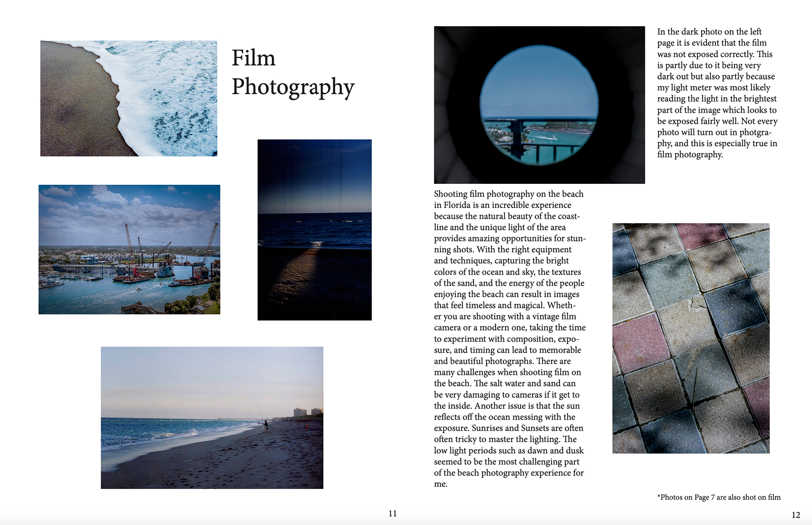
Task: Click the final line 'me.' of body text
Action: click(x=440, y=484)
